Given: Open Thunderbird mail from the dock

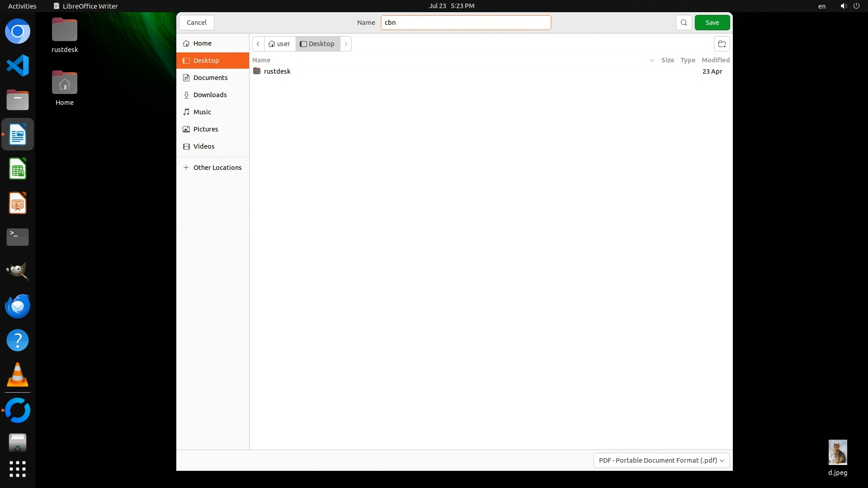Looking at the screenshot, I should pos(18,306).
